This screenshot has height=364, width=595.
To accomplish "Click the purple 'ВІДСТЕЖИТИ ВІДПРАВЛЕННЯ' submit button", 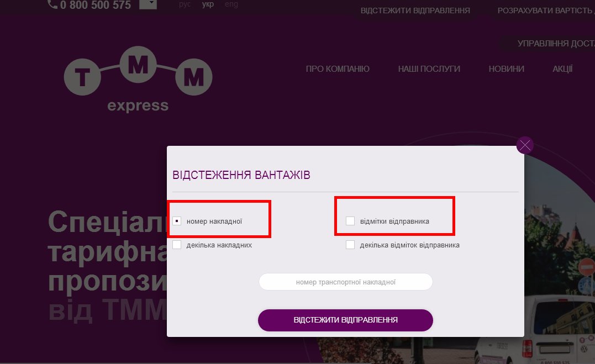I will (345, 320).
